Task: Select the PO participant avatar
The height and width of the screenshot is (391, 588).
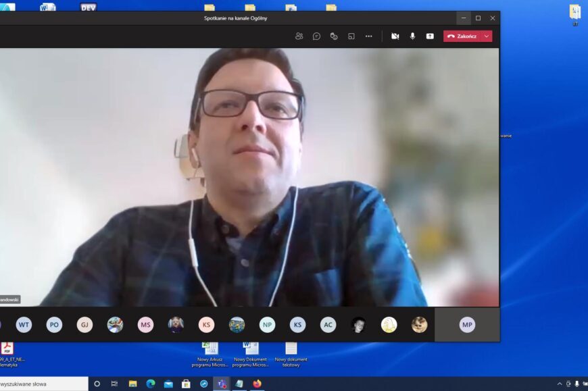Action: point(54,325)
